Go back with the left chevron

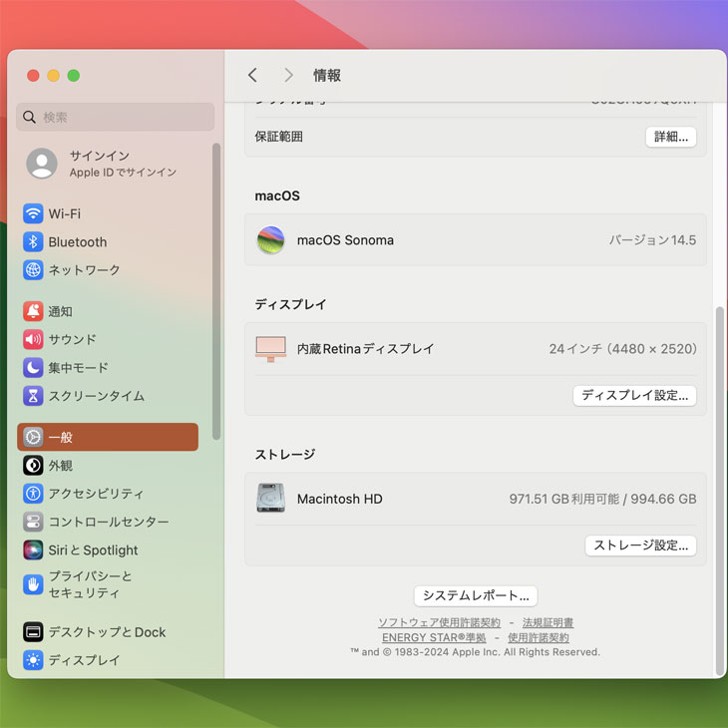[252, 75]
